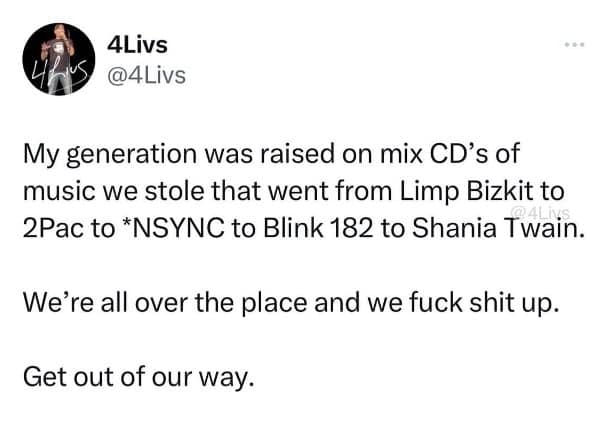Click the faint @4Livs watermark on tweet
Image resolution: width=610 pixels, height=446 pixels.
click(x=540, y=213)
